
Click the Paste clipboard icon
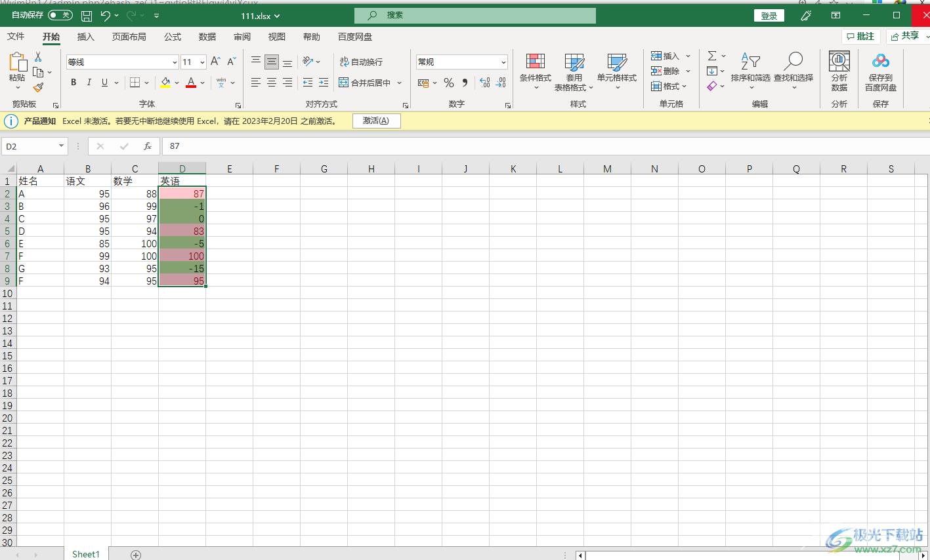tap(17, 64)
